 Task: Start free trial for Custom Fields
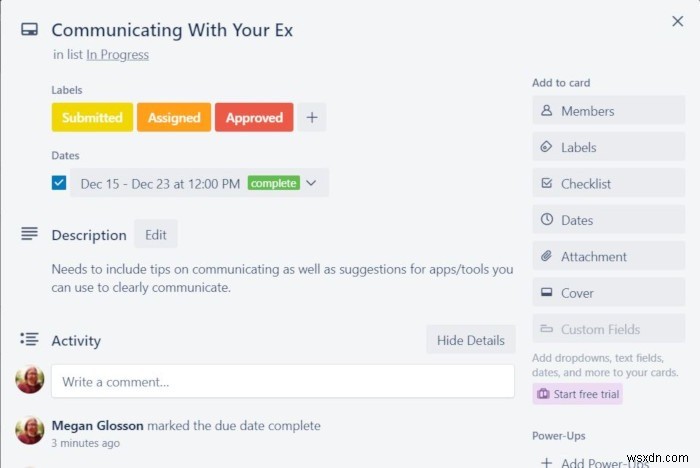click(x=577, y=394)
